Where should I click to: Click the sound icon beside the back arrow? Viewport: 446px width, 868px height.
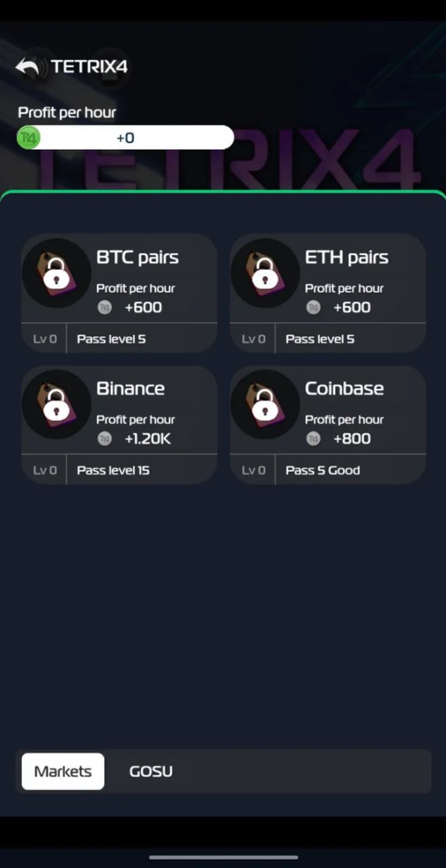coord(42,66)
